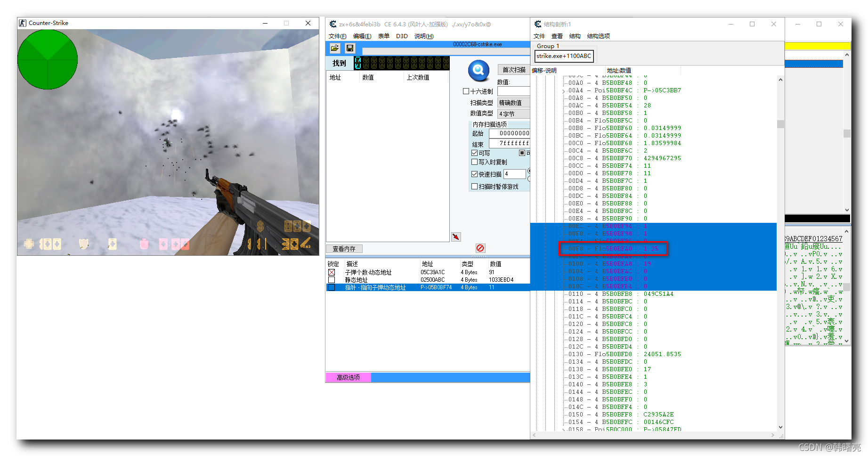868x456 pixels.
Task: Open the 表单 menu
Action: tap(384, 36)
